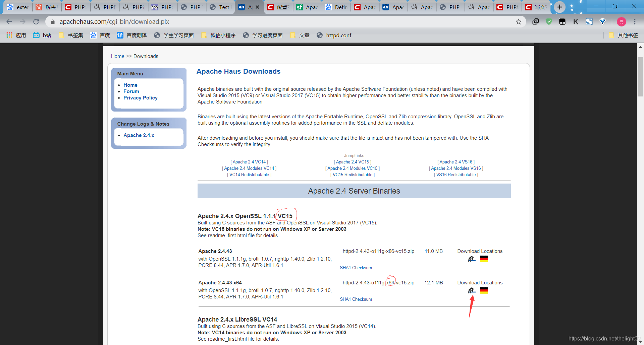Viewport: 644px width, 345px height.
Task: Open the 应用 apps shortcut
Action: tap(16, 35)
